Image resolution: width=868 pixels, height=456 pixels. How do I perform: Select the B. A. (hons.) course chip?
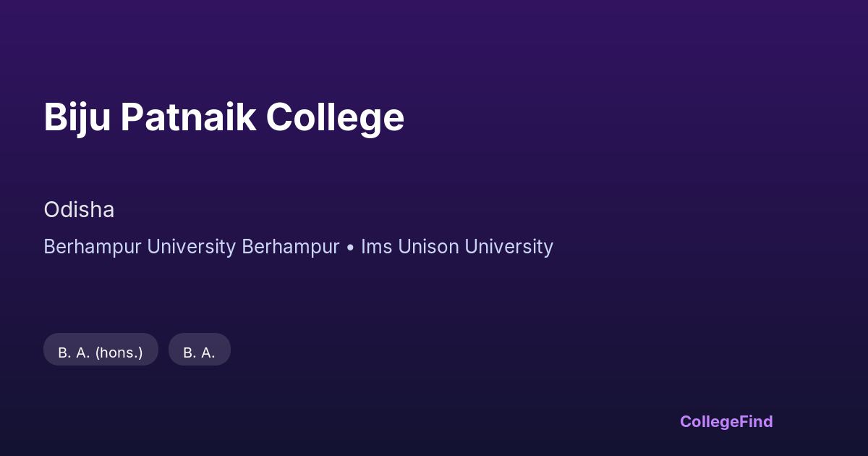pyautogui.click(x=101, y=352)
